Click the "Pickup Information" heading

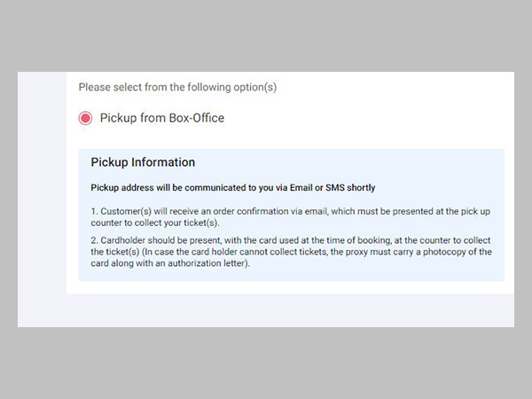pyautogui.click(x=143, y=162)
